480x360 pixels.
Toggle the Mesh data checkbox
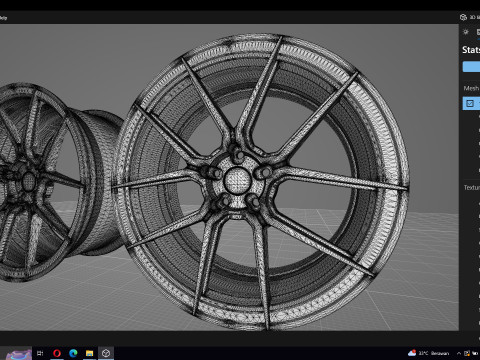point(470,103)
